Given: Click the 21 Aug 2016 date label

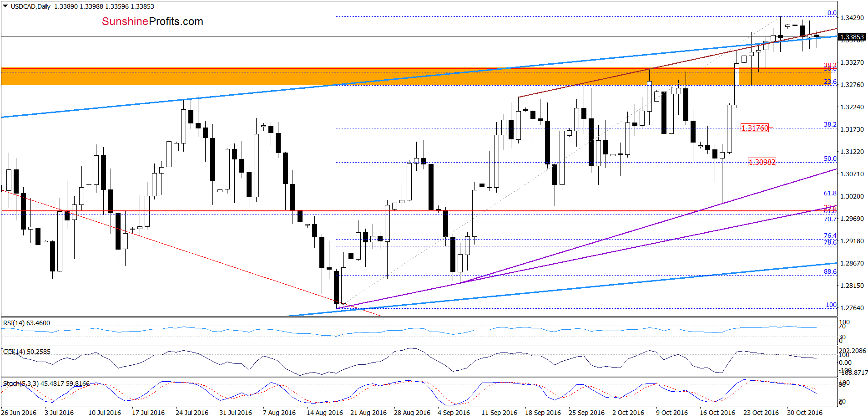Looking at the screenshot, I should coord(368,413).
